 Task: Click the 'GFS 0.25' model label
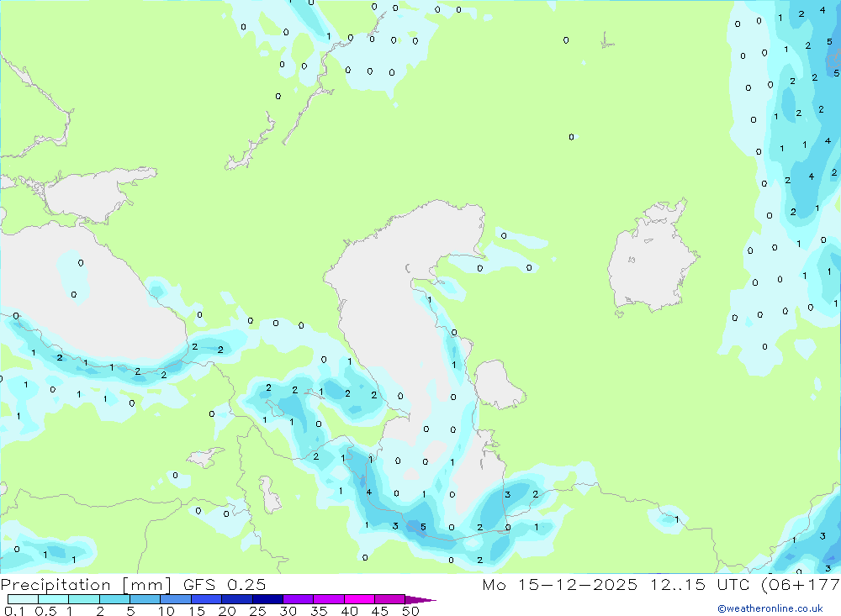tap(225, 584)
